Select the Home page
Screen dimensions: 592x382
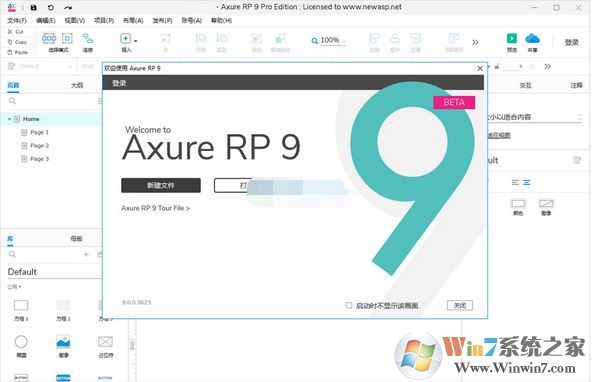point(31,119)
